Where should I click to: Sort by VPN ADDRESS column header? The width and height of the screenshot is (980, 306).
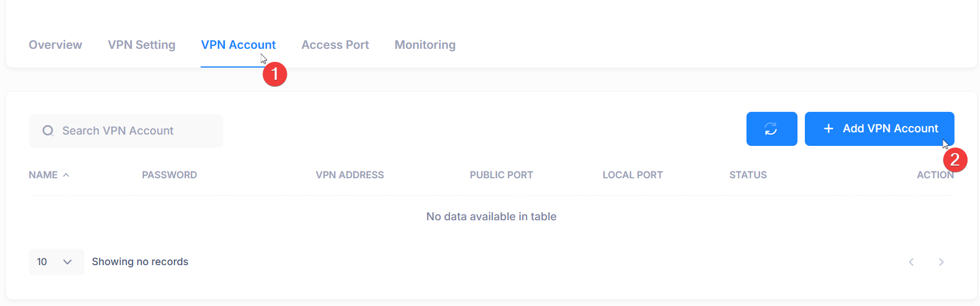[x=350, y=175]
